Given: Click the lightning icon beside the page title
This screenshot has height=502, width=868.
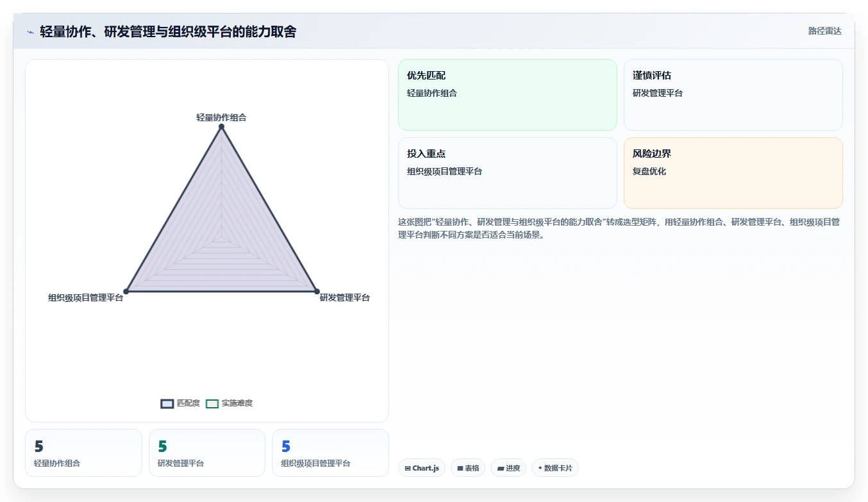Looking at the screenshot, I should click(30, 32).
